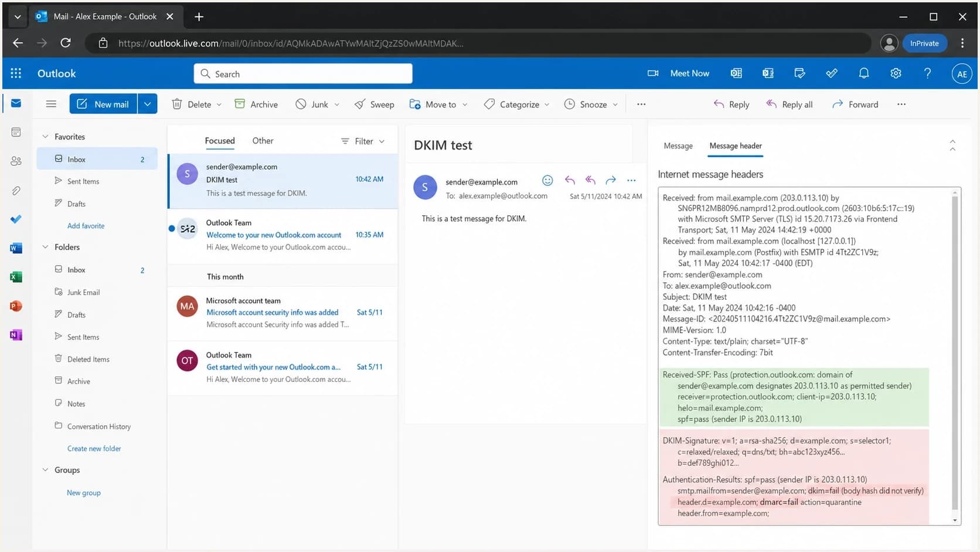Image resolution: width=980 pixels, height=552 pixels.
Task: Open more actions dots in message header
Action: coord(631,180)
